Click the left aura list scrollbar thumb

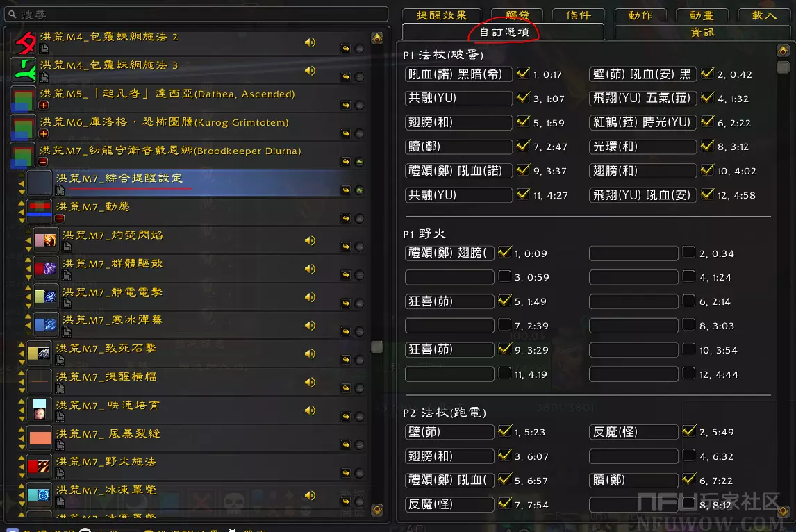point(377,347)
